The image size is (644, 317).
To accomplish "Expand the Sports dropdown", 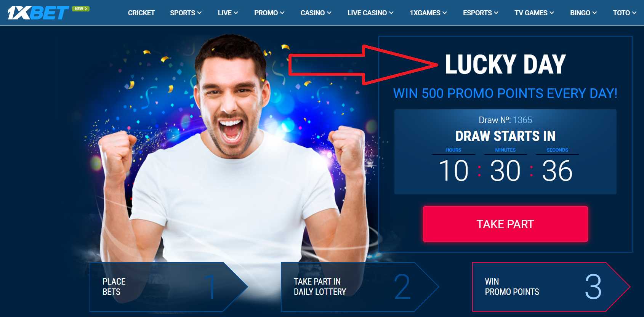I will [x=186, y=13].
